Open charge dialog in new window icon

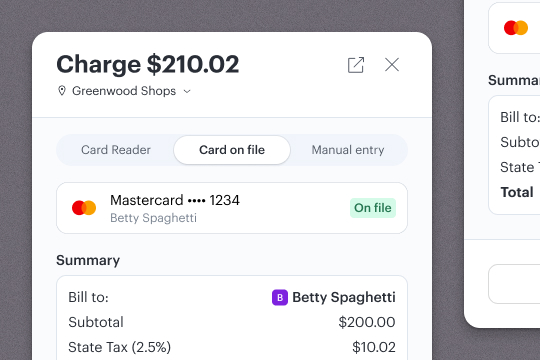(x=356, y=65)
